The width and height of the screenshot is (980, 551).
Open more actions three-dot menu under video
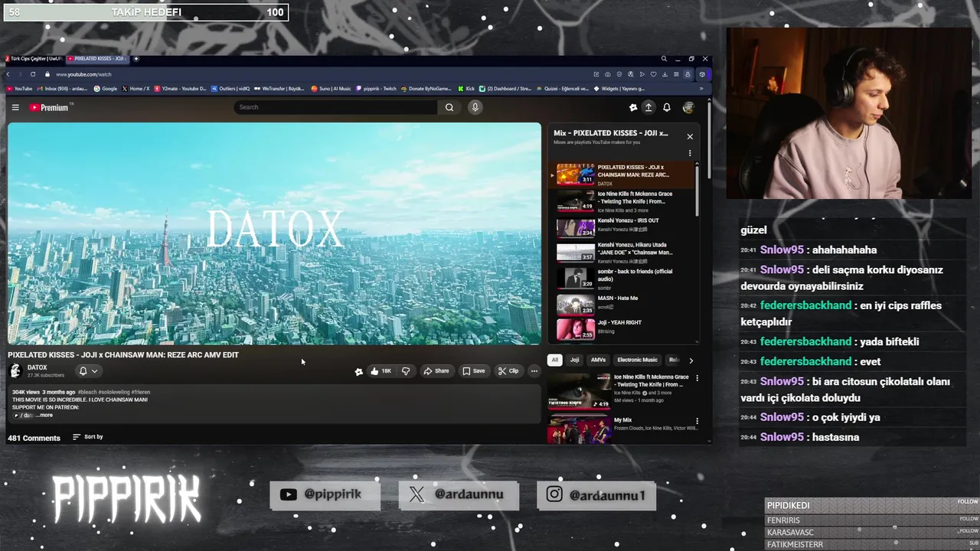point(534,370)
